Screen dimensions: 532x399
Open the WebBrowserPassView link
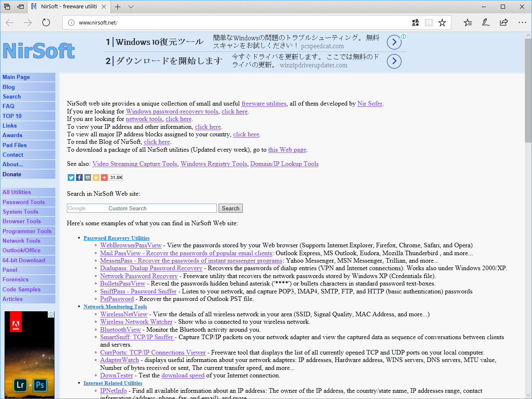[131, 245]
